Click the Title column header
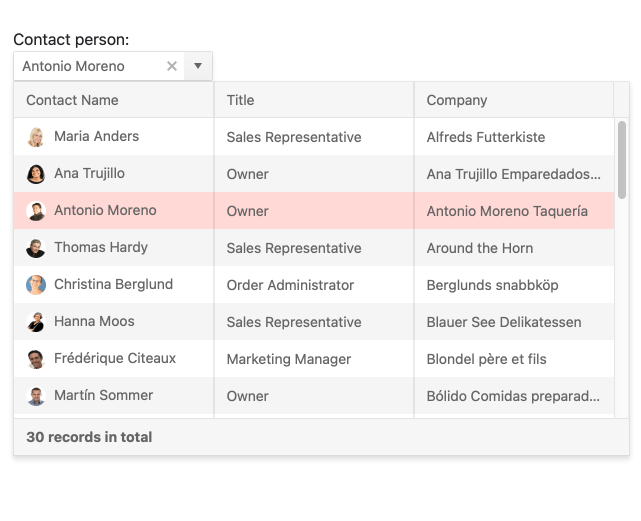This screenshot has height=521, width=641. click(240, 100)
